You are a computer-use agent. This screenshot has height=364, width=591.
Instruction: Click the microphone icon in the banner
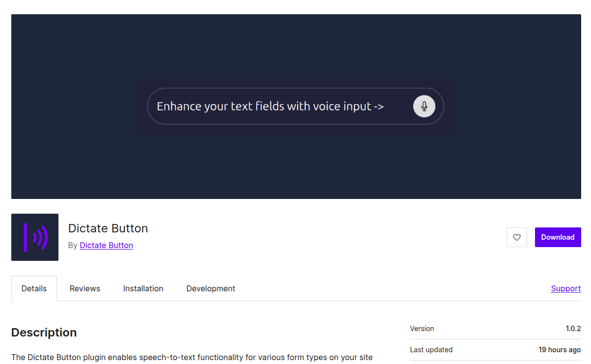[424, 106]
